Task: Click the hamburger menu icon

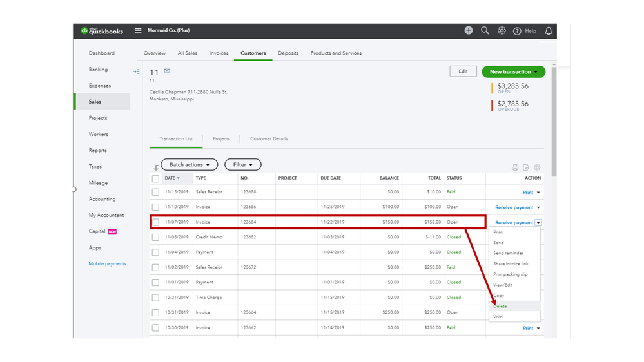Action: point(138,31)
